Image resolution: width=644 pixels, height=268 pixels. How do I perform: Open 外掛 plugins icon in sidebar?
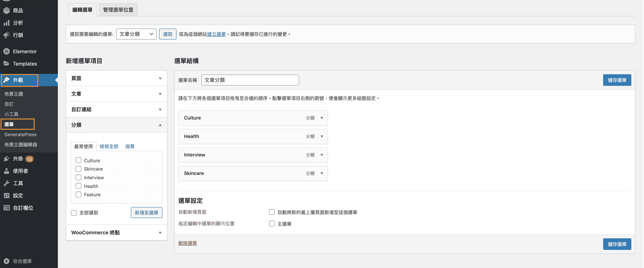point(7,159)
